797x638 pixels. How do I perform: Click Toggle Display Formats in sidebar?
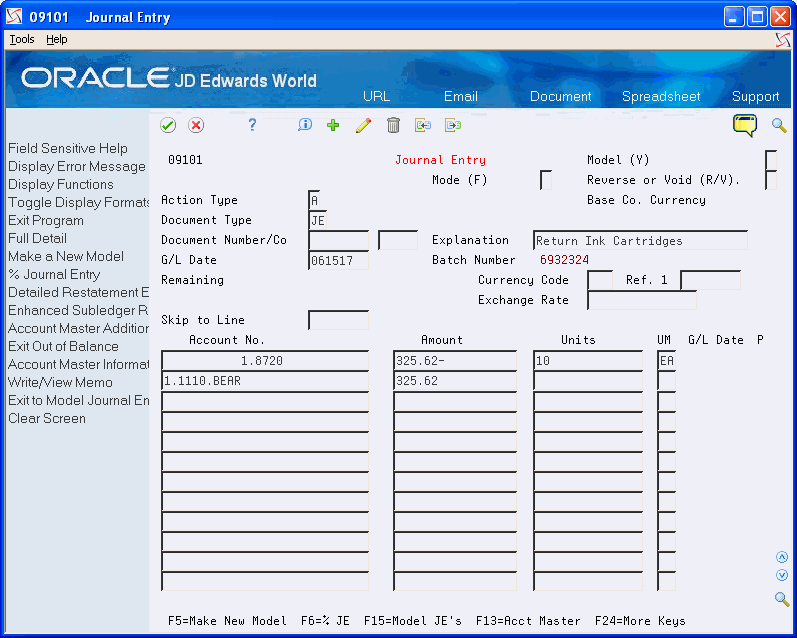[x=78, y=202]
